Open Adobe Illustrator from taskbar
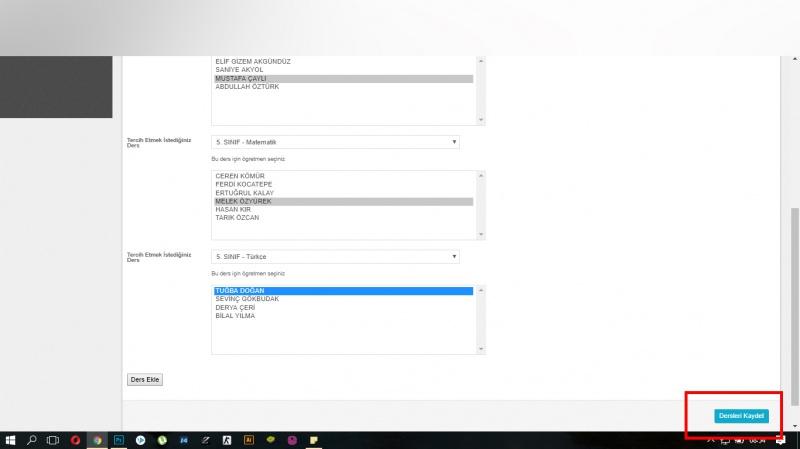The image size is (800, 449). pos(248,440)
